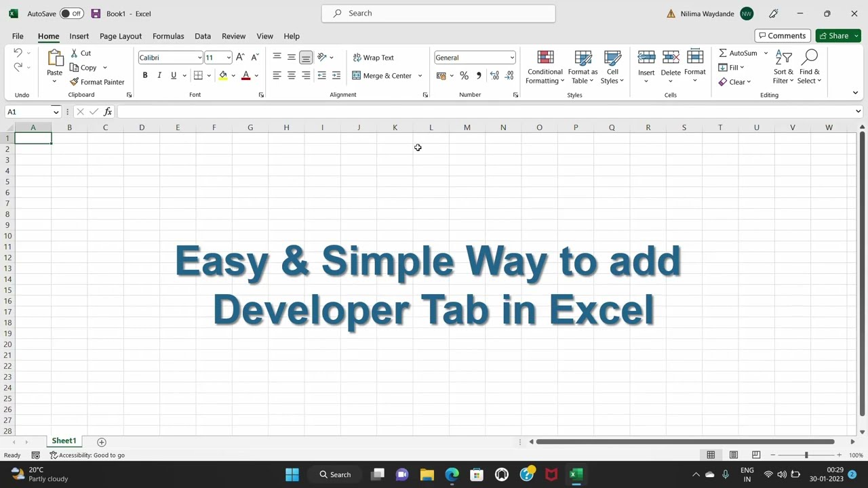Open the font size dropdown
Image resolution: width=868 pixels, height=488 pixels.
(229, 58)
